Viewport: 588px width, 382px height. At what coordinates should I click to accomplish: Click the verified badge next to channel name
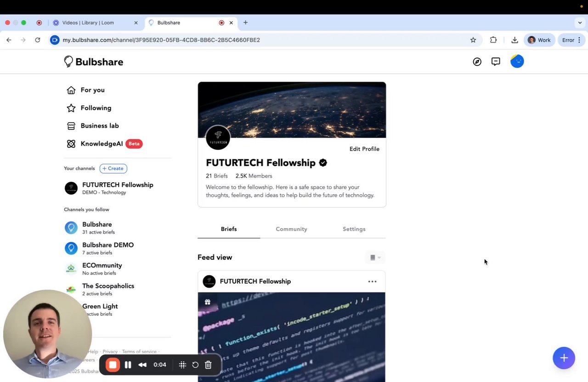coord(323,163)
